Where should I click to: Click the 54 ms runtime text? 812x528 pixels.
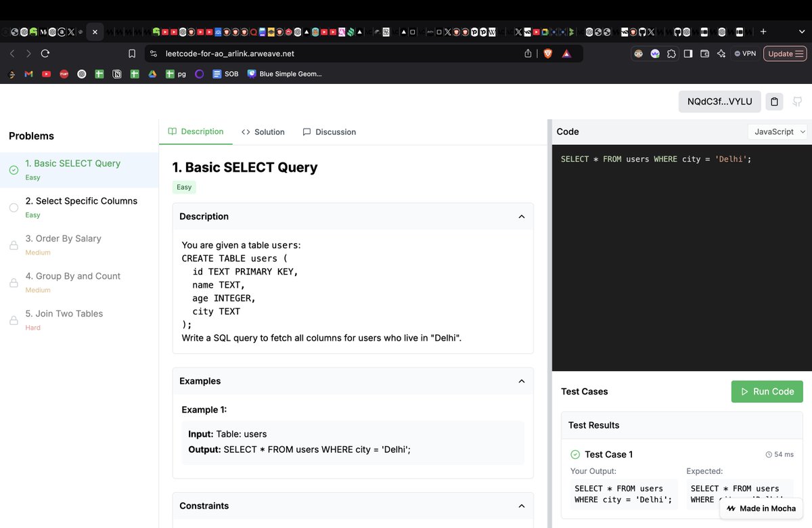point(784,454)
